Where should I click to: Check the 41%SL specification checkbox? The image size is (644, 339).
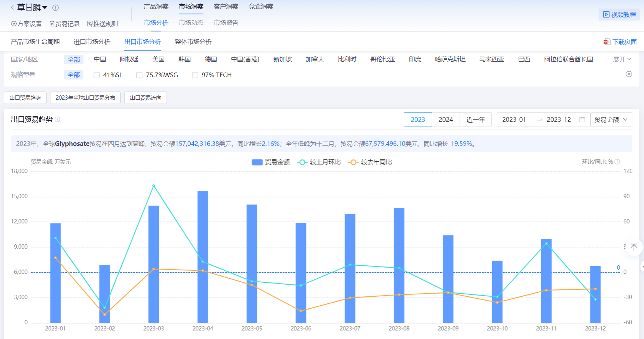tap(97, 75)
